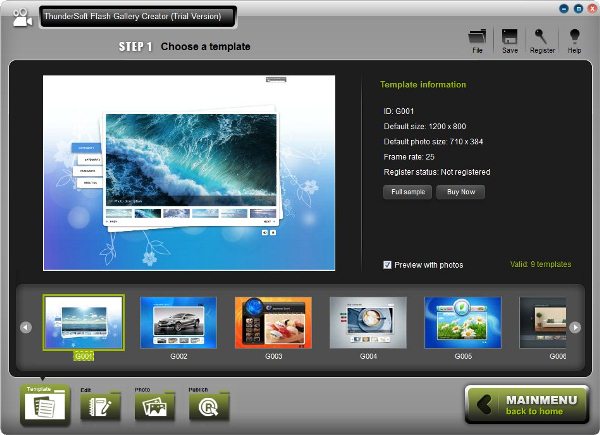Click the Full sample button
Viewport: 600px width, 435px height.
[408, 192]
